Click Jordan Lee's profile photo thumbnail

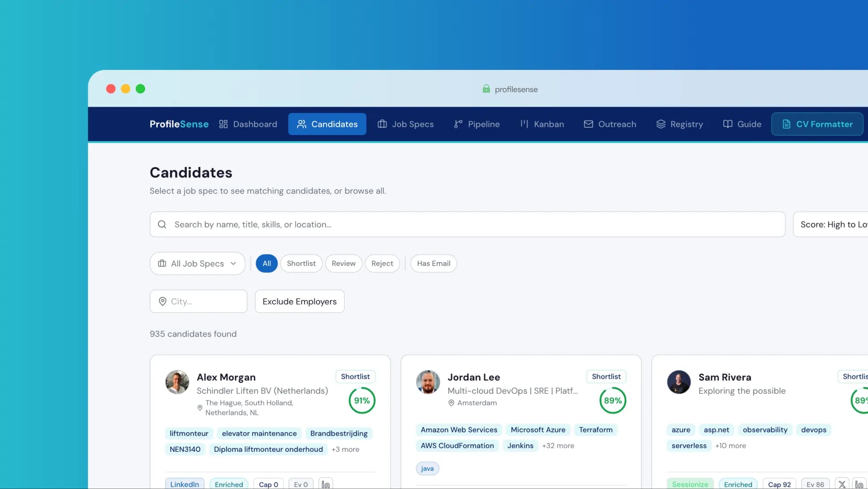click(x=428, y=382)
